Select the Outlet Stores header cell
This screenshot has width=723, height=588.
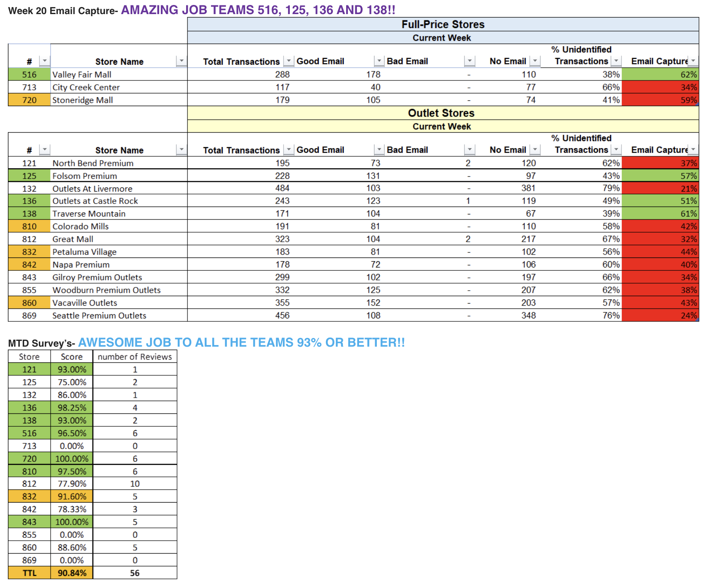443,113
